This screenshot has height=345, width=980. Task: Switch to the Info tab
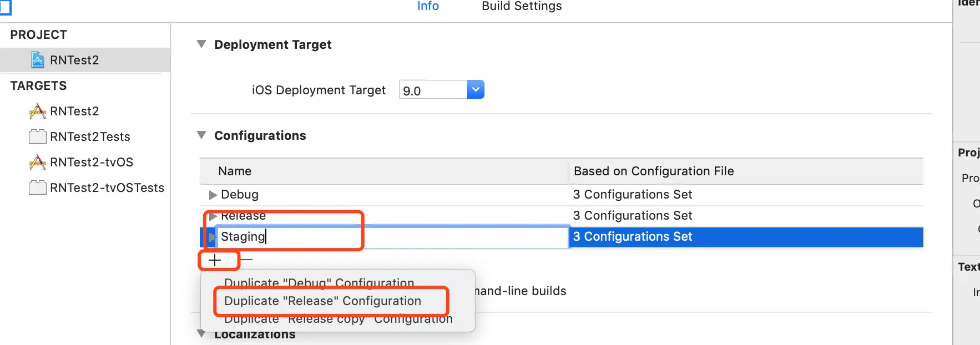point(428,6)
